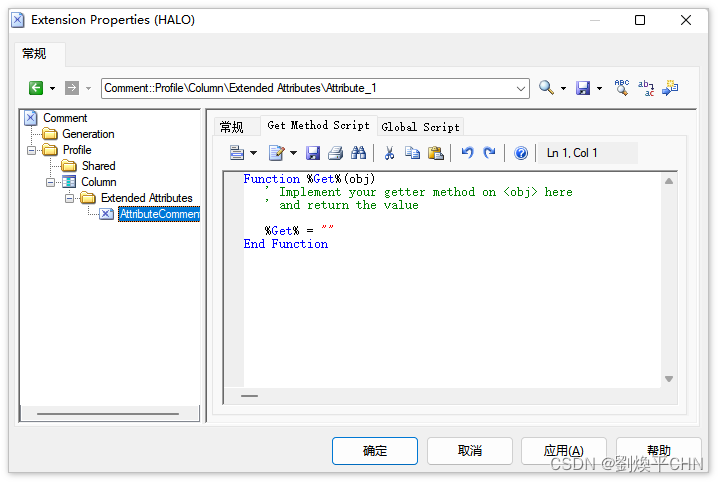Click the blue Help question mark icon

tap(521, 153)
